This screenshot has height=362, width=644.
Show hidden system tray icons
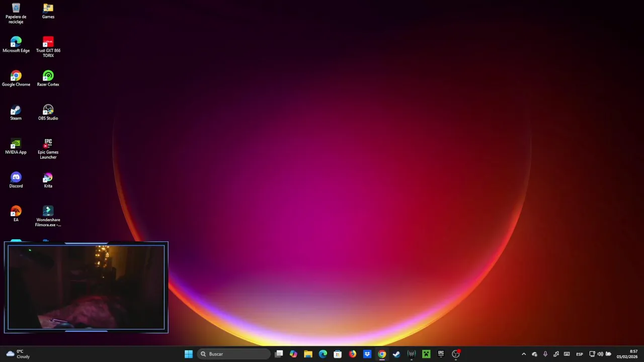524,354
